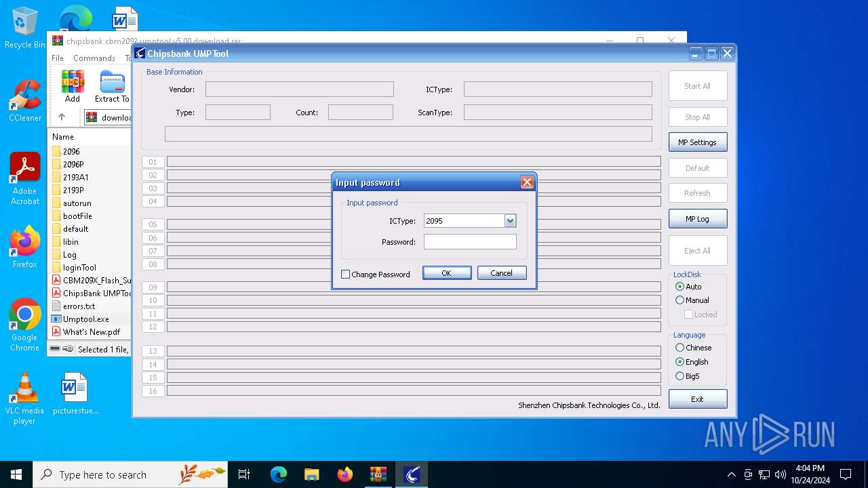The width and height of the screenshot is (868, 488).
Task: Confirm with the OK button
Action: (x=447, y=273)
